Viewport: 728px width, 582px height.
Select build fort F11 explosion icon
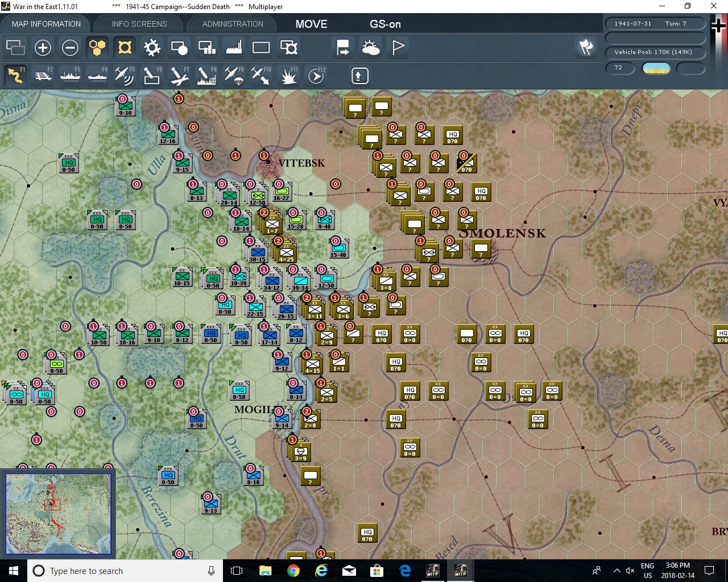click(x=289, y=76)
